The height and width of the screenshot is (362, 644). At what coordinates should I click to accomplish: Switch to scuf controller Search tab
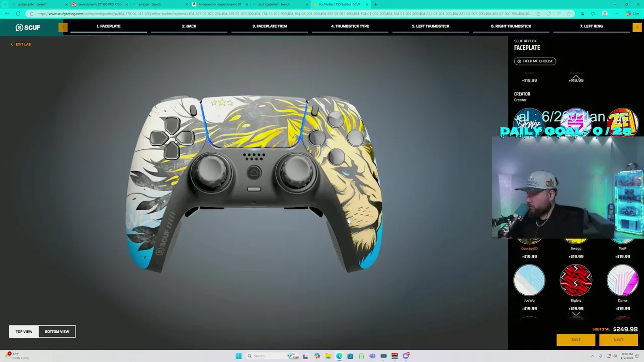tap(281, 4)
